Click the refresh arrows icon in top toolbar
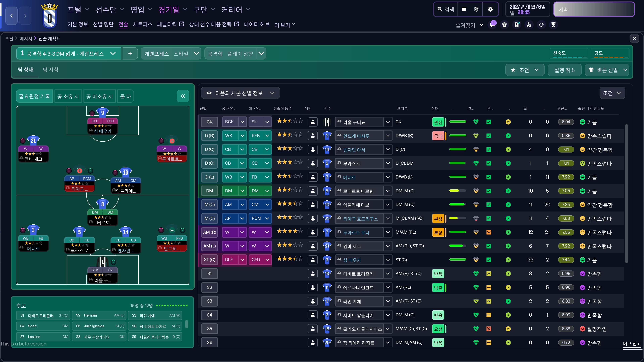Image resolution: width=644 pixels, height=362 pixels. pyautogui.click(x=541, y=25)
